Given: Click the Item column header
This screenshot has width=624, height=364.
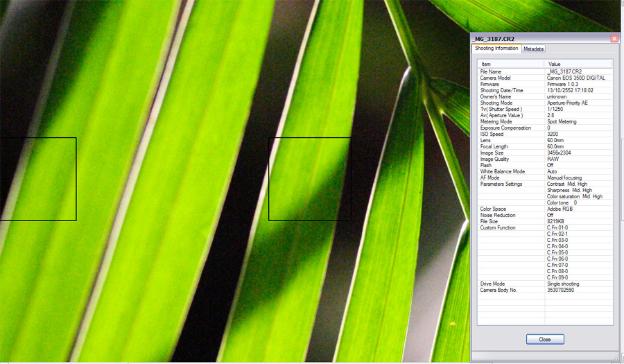Looking at the screenshot, I should (x=511, y=64).
